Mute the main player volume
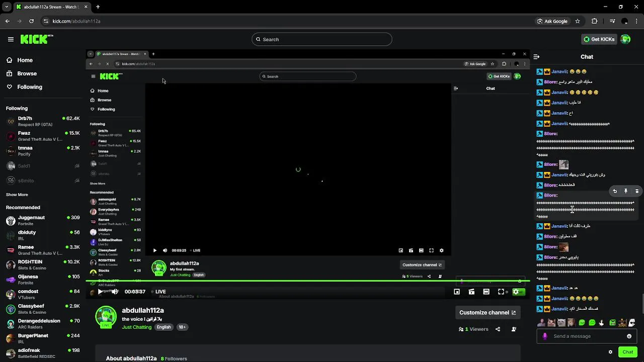Image resolution: width=644 pixels, height=362 pixels. (115, 292)
